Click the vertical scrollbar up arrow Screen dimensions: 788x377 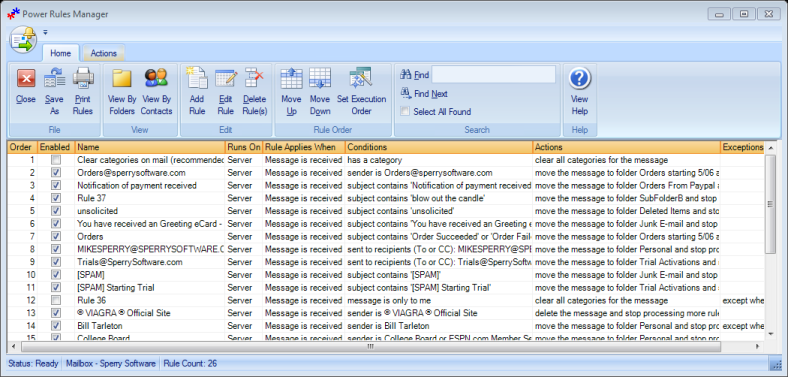pos(770,147)
